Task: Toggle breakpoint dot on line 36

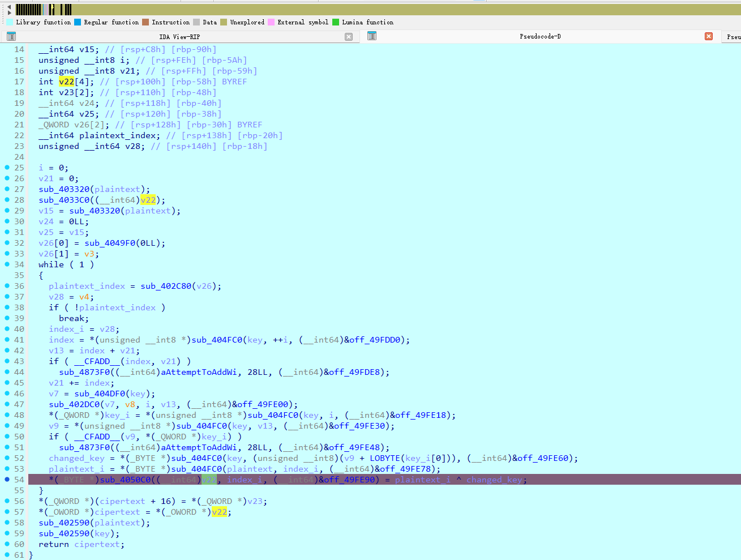Action: click(7, 286)
